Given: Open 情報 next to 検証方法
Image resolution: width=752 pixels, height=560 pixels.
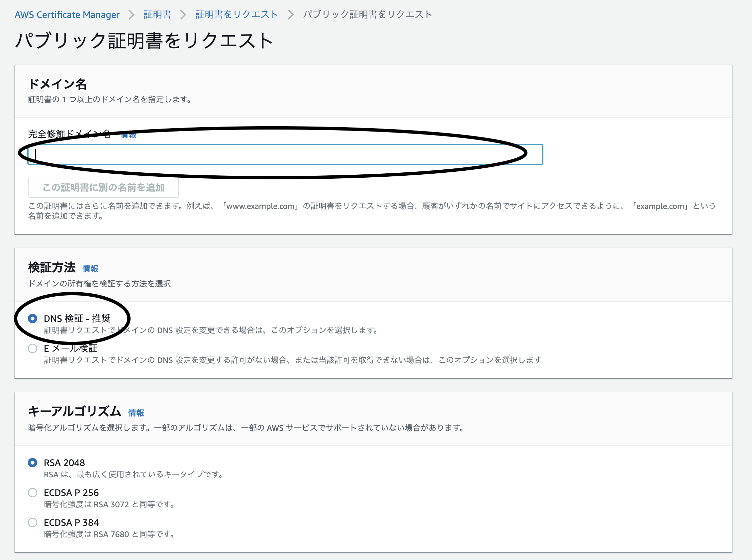Looking at the screenshot, I should coord(90,268).
